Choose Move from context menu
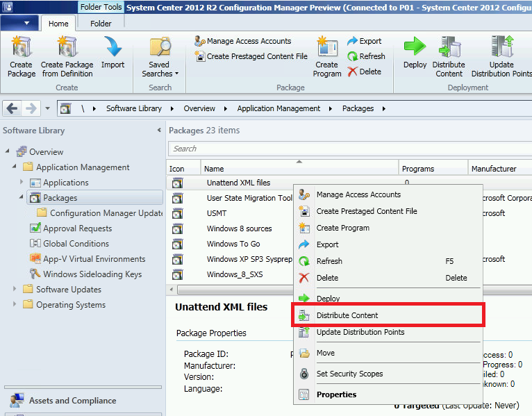Screen dimensions: 532x416 [x=388, y=353]
